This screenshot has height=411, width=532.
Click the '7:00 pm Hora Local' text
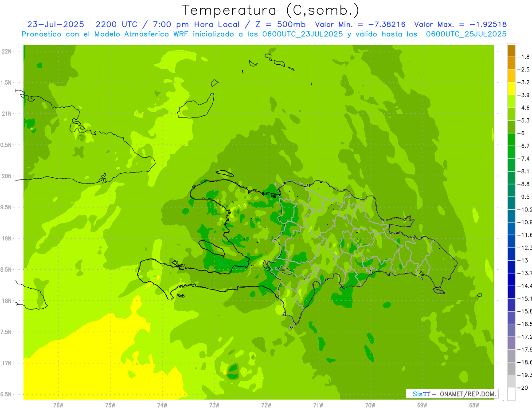click(195, 25)
